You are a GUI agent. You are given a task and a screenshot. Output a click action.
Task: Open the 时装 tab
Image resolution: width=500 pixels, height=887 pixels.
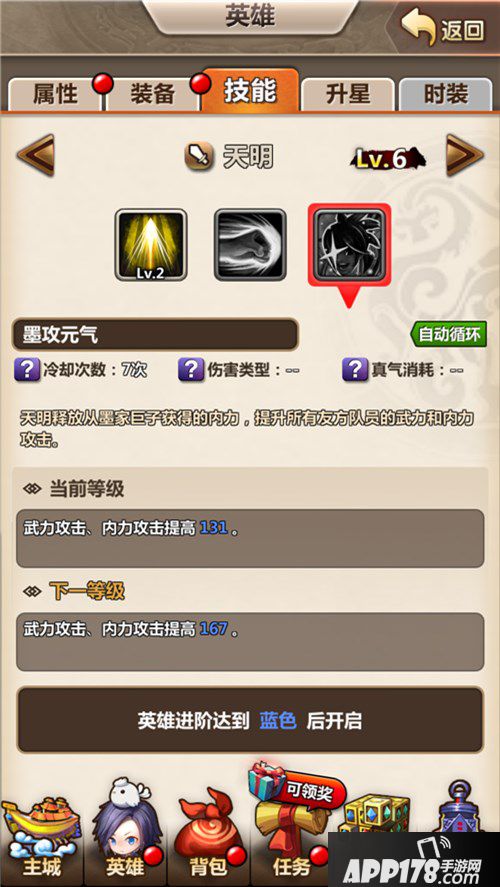click(x=446, y=94)
